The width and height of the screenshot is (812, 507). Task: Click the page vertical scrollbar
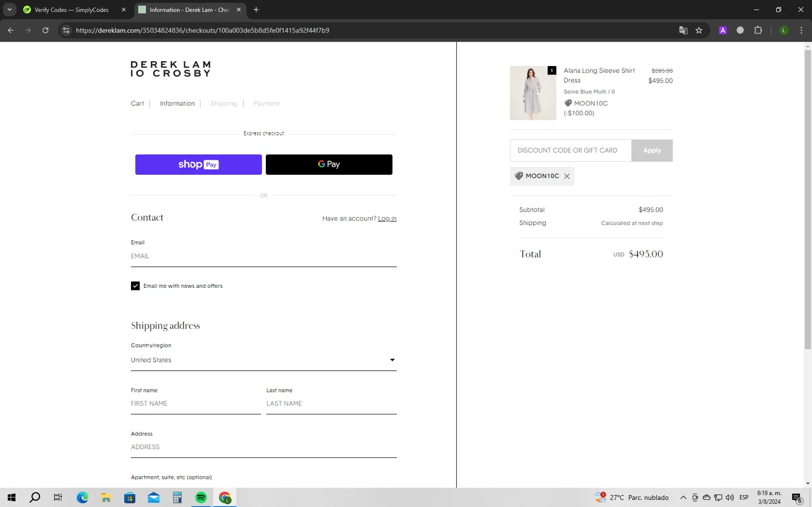[808, 199]
